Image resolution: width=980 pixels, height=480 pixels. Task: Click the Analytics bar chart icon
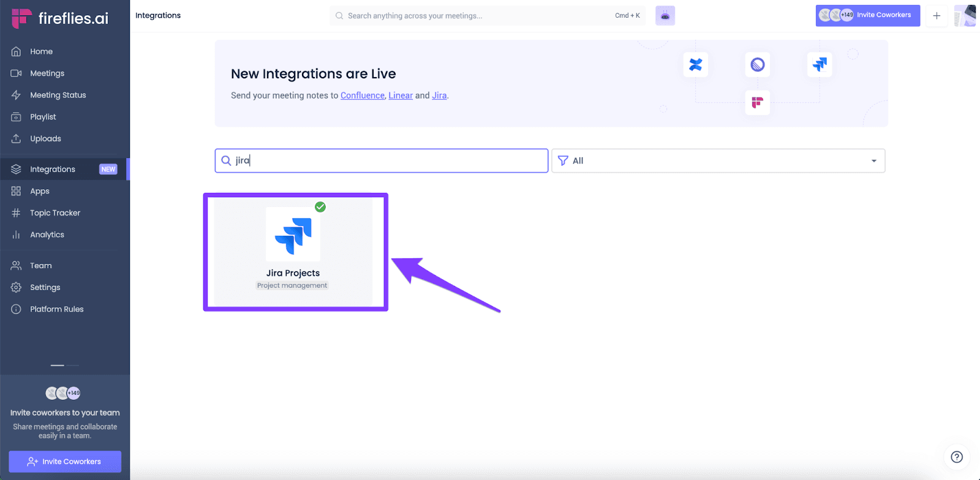click(x=17, y=234)
